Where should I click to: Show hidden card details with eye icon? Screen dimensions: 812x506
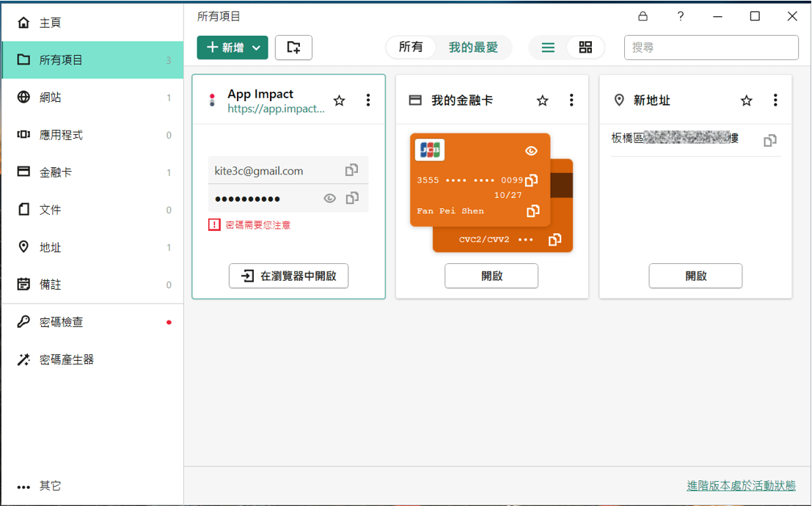(532, 151)
